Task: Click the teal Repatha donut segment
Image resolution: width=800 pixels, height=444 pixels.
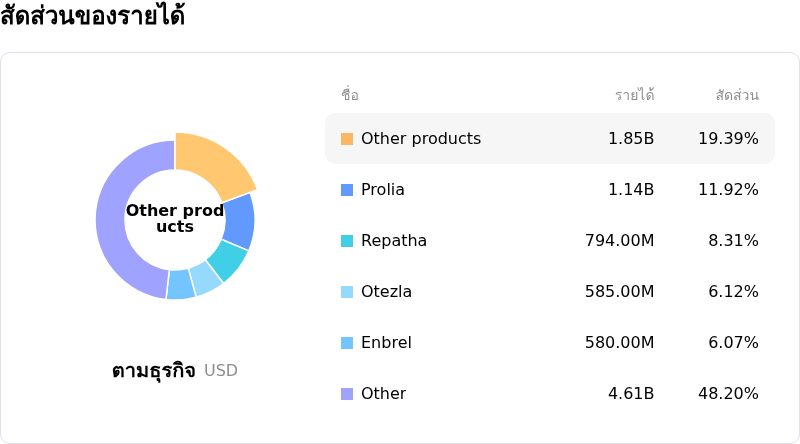Action: (227, 260)
